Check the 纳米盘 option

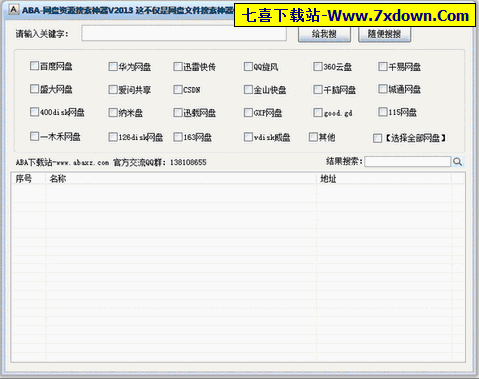point(113,112)
